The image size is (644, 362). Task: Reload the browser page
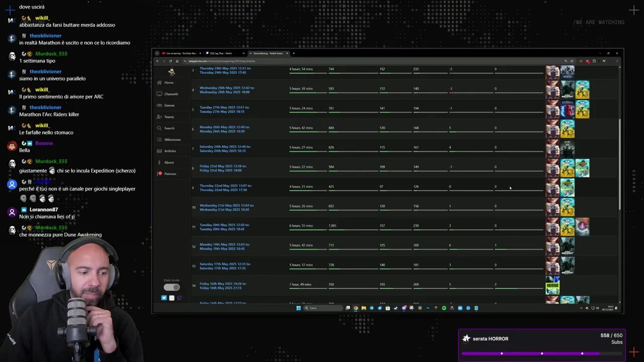pyautogui.click(x=171, y=61)
